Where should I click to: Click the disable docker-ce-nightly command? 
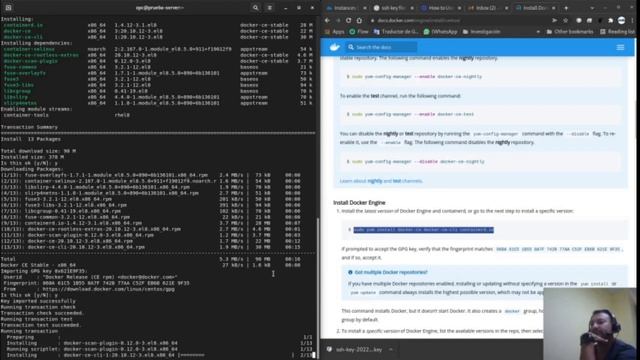tap(418, 162)
